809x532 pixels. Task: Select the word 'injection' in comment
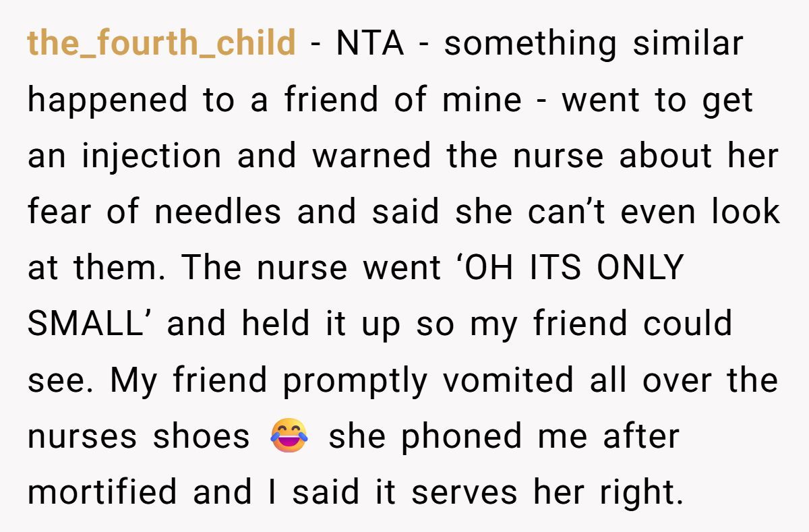[x=152, y=157]
